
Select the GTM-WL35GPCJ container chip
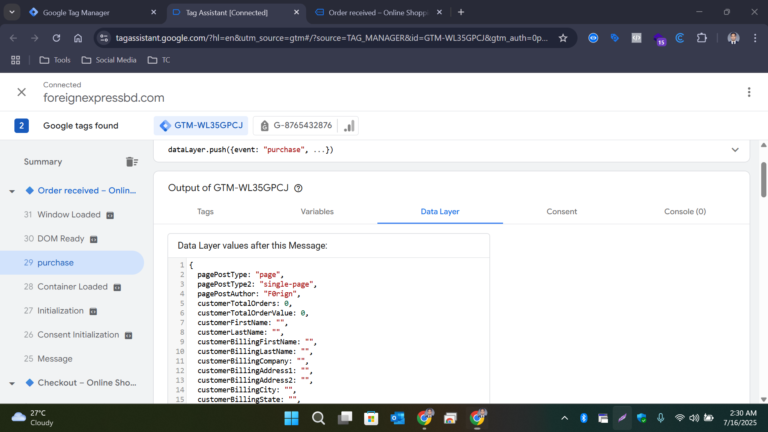[x=200, y=126]
